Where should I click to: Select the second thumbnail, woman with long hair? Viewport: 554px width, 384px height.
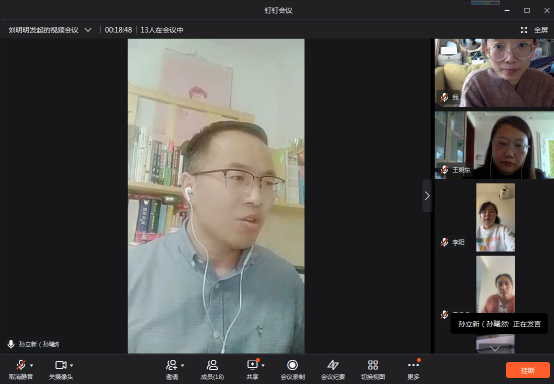click(x=494, y=145)
